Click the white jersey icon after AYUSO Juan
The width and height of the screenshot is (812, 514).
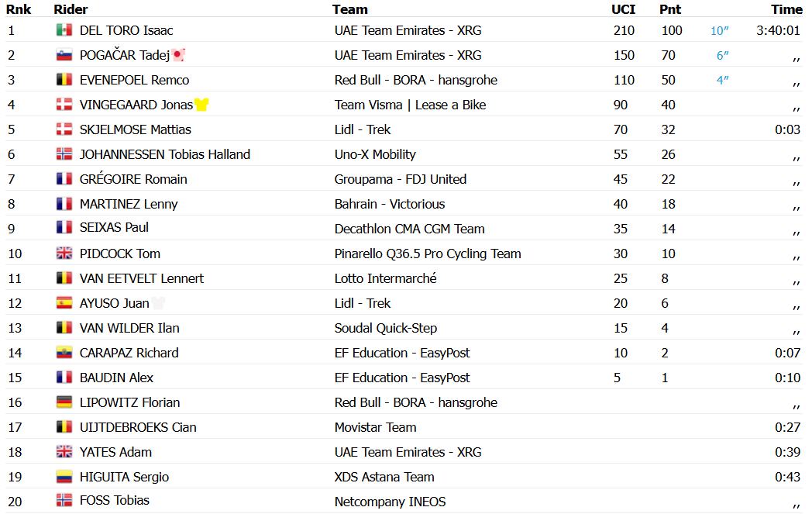[158, 302]
